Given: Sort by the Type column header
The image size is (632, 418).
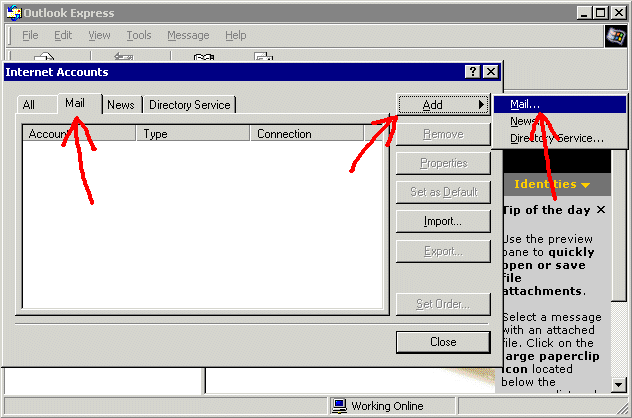Looking at the screenshot, I should (193, 133).
